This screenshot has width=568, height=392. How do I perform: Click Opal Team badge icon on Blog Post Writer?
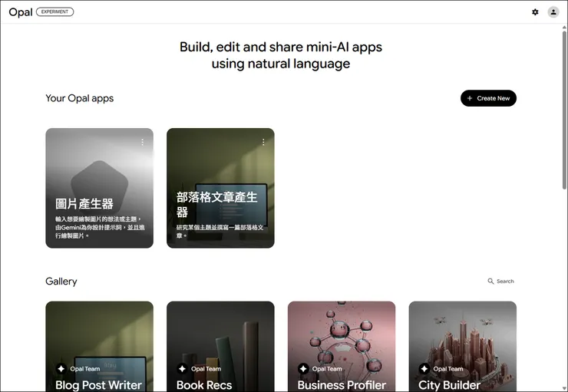(61, 368)
